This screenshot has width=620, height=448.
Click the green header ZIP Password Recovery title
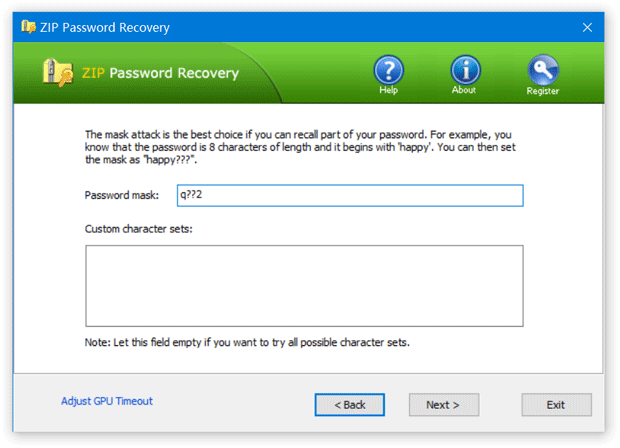tap(162, 73)
